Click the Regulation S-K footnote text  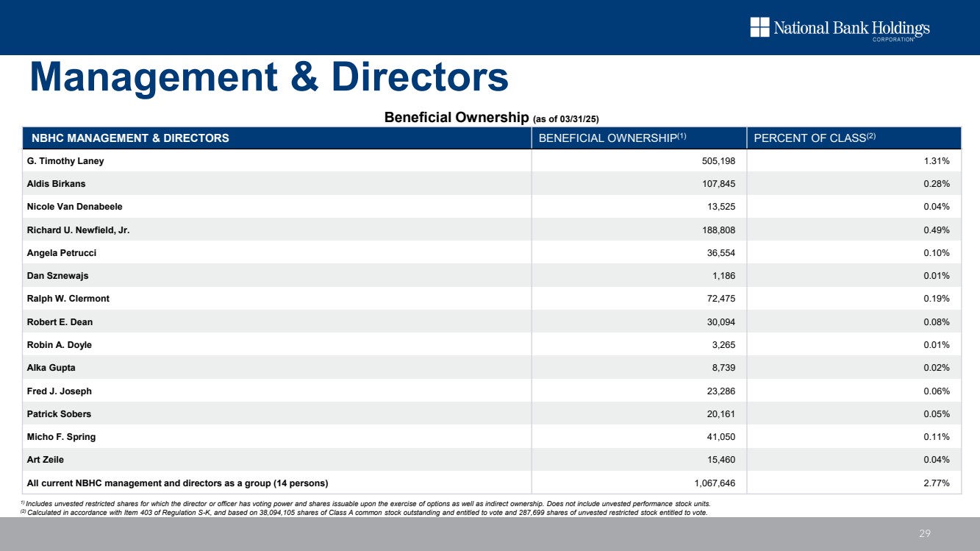click(x=364, y=513)
